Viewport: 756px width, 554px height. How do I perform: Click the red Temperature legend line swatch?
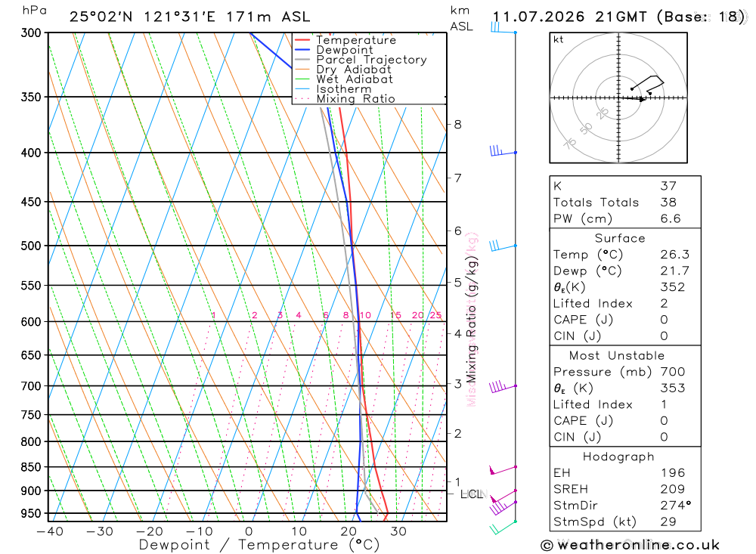click(x=302, y=40)
